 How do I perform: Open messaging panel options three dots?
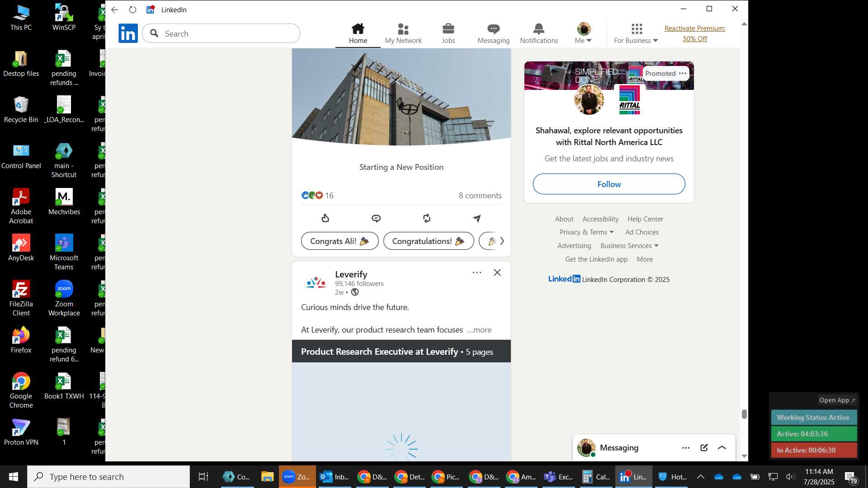pos(686,448)
